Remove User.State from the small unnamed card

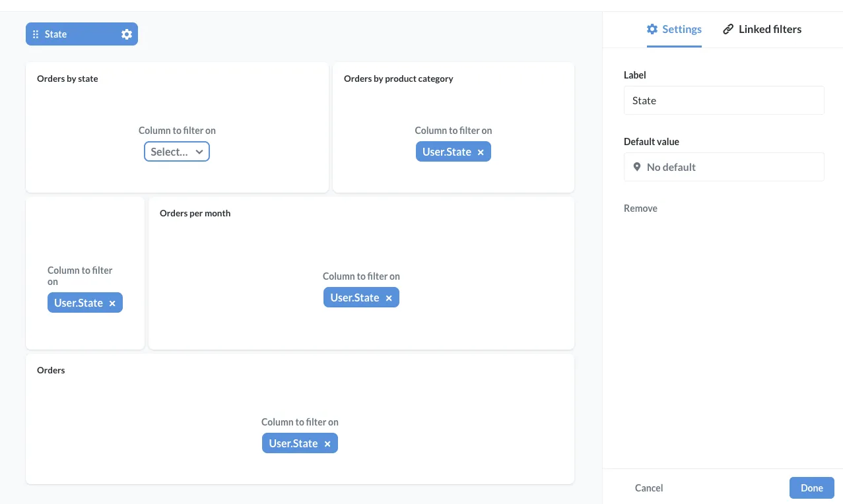coord(112,303)
